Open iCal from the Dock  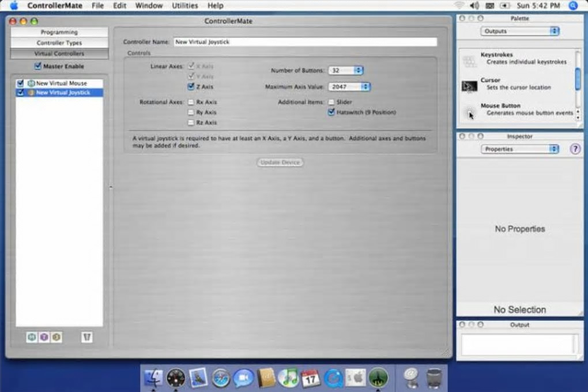tap(311, 378)
